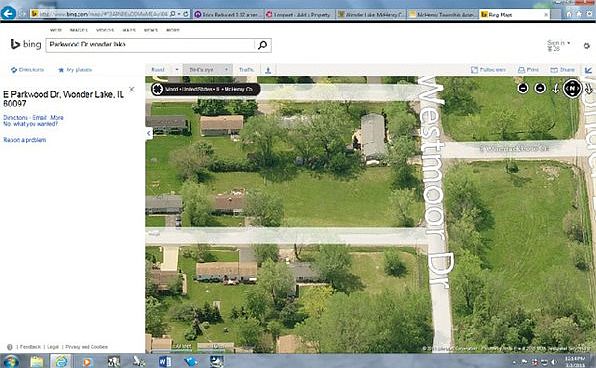Open the Directions panel
The height and width of the screenshot is (368, 596).
point(28,70)
